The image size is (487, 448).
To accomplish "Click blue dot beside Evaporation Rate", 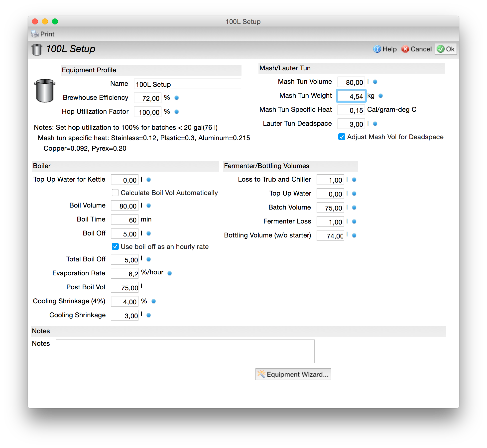I will point(170,273).
